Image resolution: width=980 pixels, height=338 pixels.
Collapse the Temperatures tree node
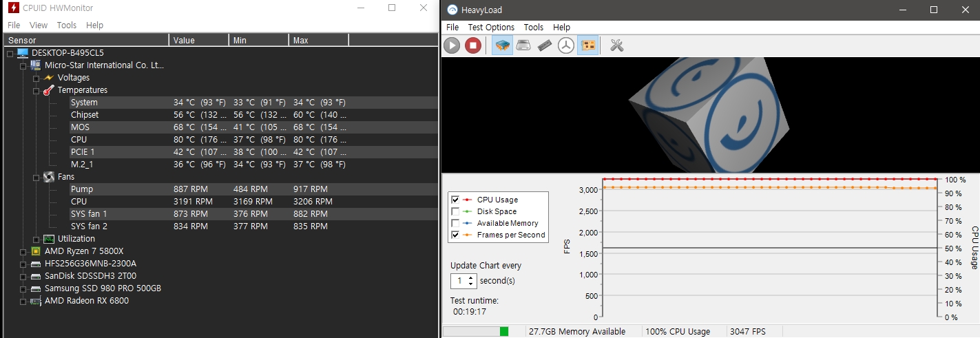pyautogui.click(x=36, y=90)
